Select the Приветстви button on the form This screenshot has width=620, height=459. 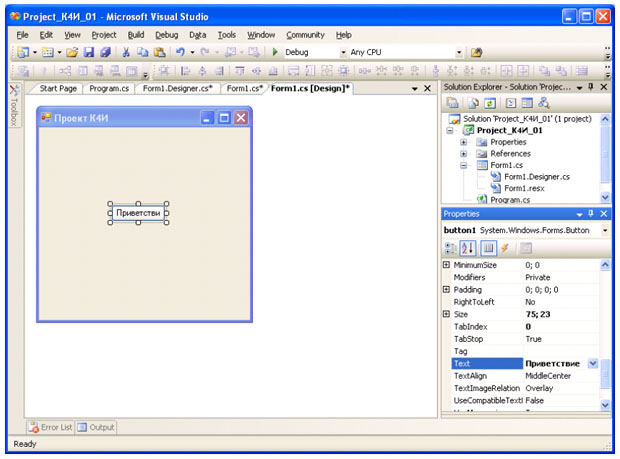[x=138, y=213]
